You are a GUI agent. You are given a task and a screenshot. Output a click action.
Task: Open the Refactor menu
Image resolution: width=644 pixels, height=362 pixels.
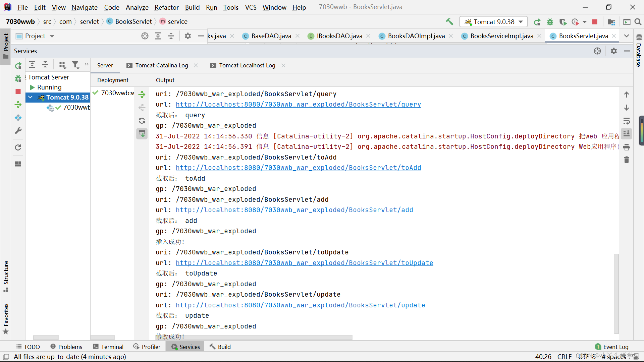pos(166,7)
